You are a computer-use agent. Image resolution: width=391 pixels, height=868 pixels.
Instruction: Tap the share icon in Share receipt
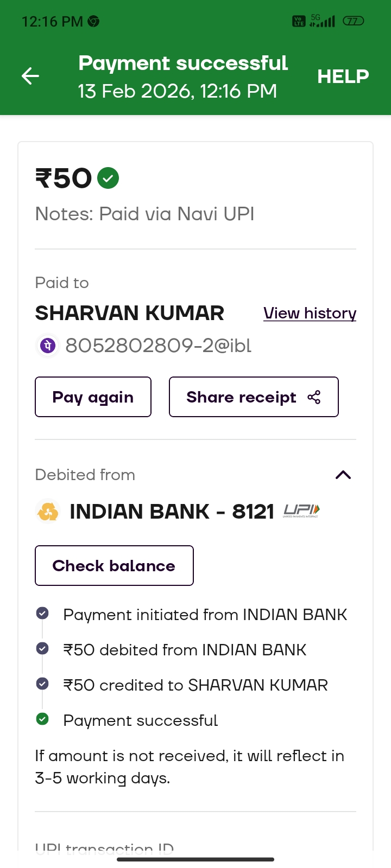[314, 397]
